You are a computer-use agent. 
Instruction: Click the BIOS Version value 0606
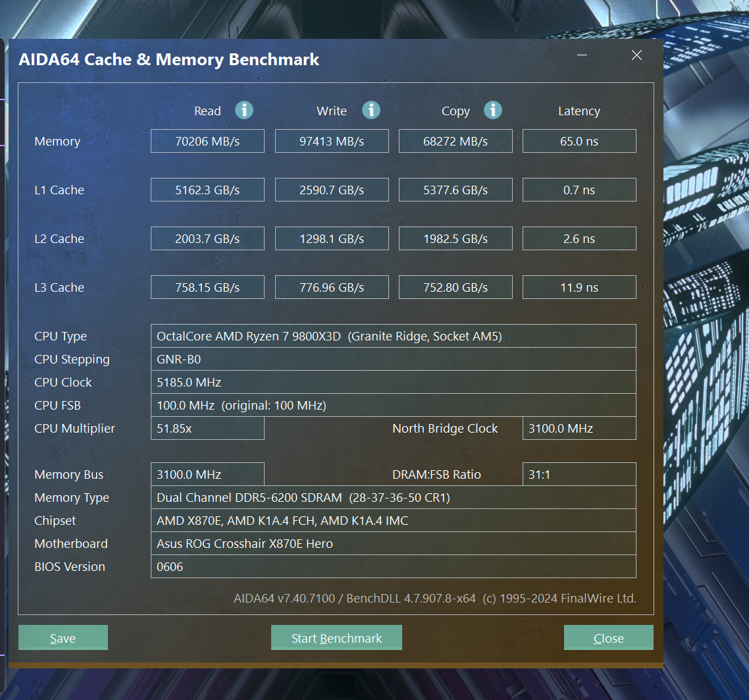click(393, 566)
